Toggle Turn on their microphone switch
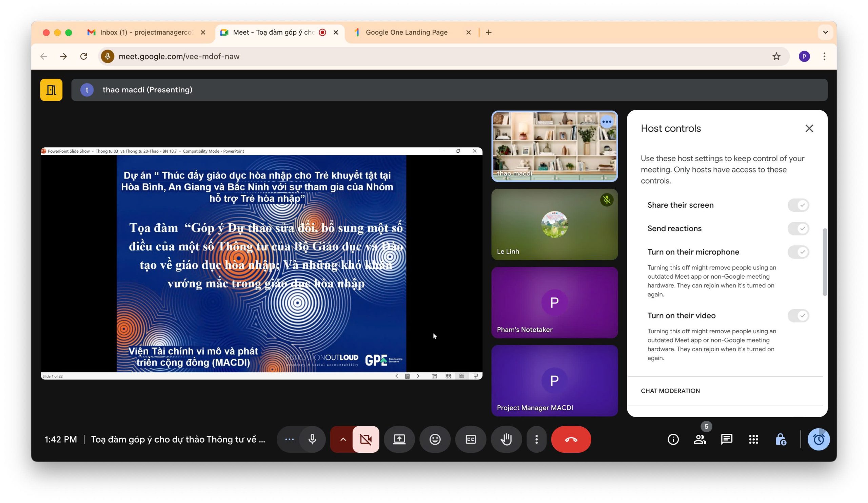 pos(798,252)
